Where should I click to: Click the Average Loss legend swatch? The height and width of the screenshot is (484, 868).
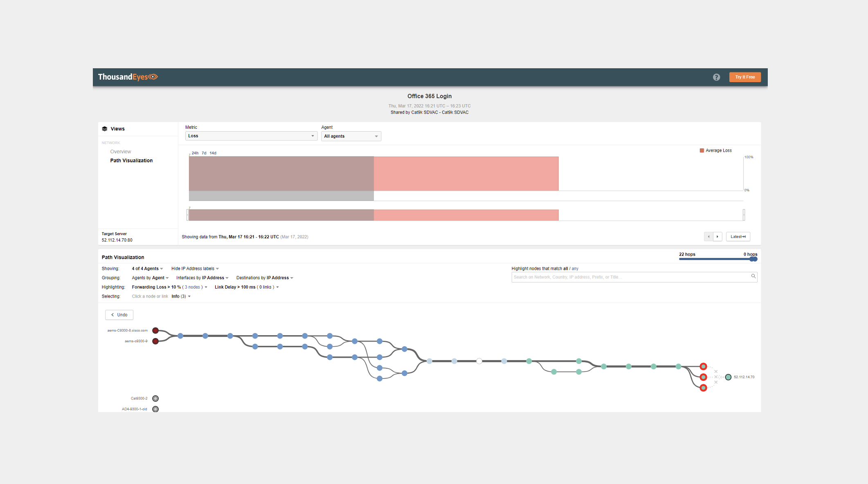[702, 150]
